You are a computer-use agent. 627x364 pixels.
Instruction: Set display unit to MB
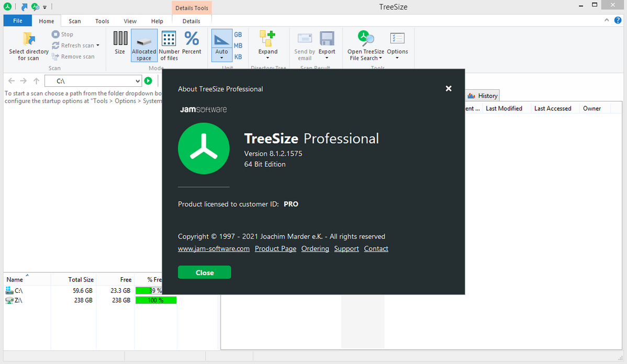click(x=238, y=45)
